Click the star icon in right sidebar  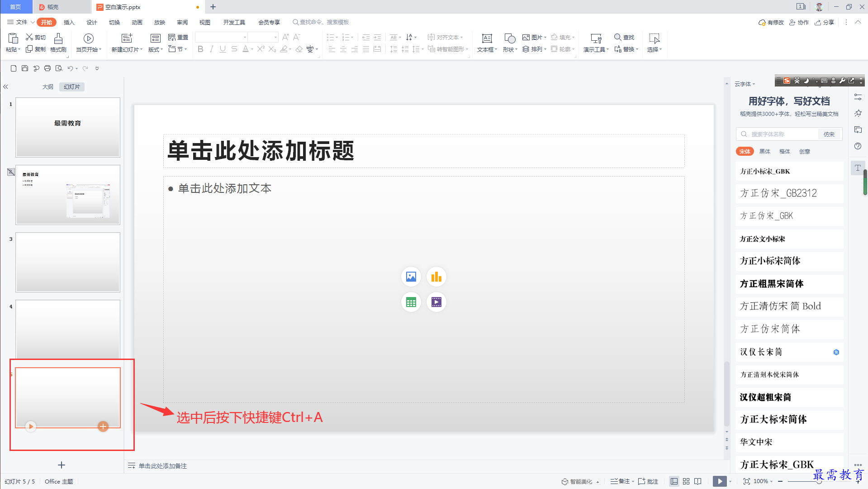pyautogui.click(x=858, y=113)
